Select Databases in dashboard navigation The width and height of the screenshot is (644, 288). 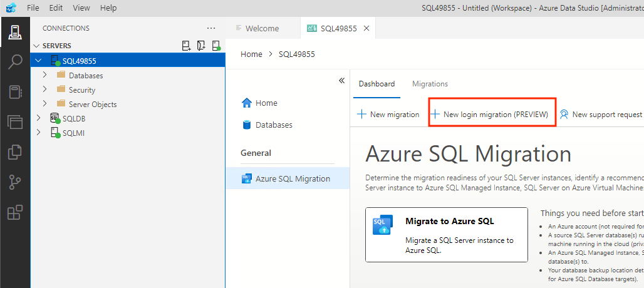(x=288, y=125)
